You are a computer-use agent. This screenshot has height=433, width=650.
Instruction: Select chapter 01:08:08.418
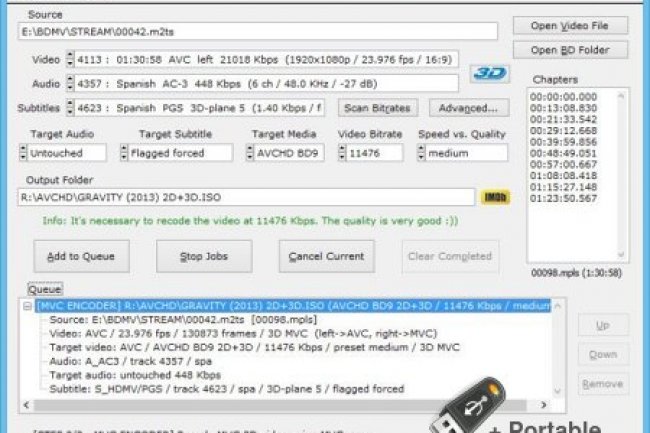coord(563,176)
